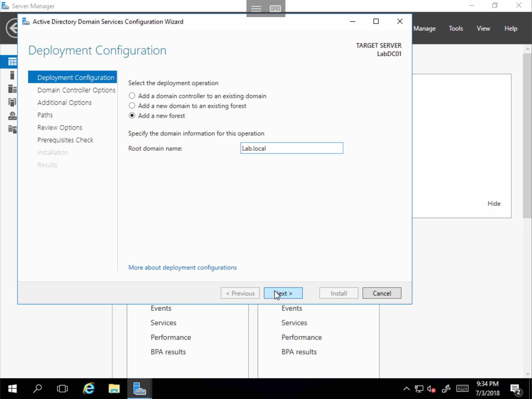
Task: Open Events in left server tile
Action: click(x=161, y=308)
